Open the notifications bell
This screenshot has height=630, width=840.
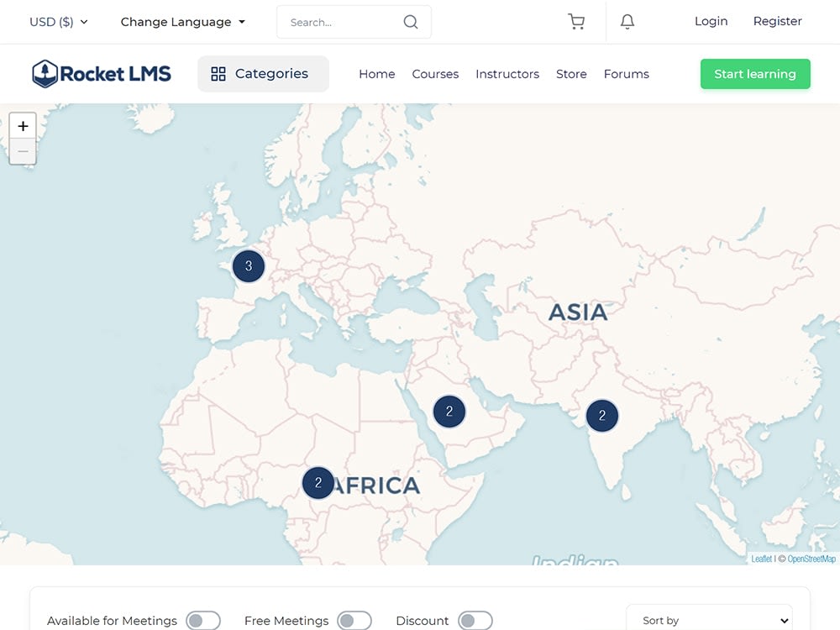click(627, 21)
